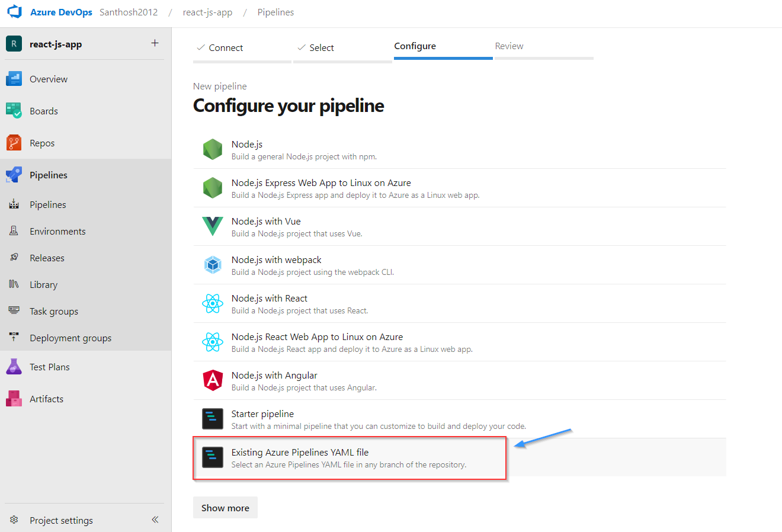782x532 pixels.
Task: Open Repos in the sidebar
Action: click(x=42, y=143)
